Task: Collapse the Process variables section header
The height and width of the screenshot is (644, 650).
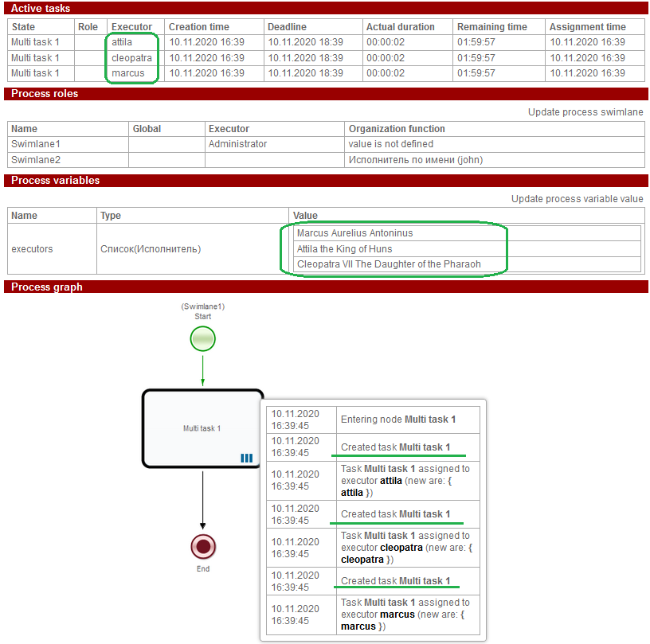Action: click(55, 181)
